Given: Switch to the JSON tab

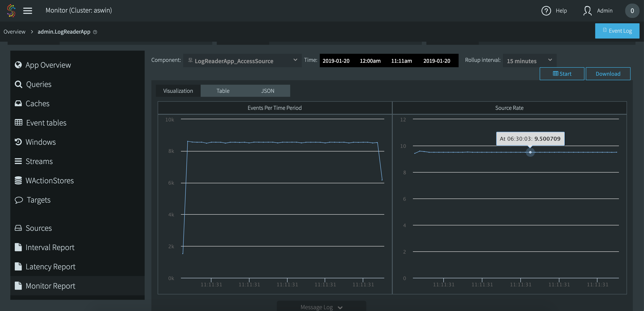Looking at the screenshot, I should pos(268,91).
